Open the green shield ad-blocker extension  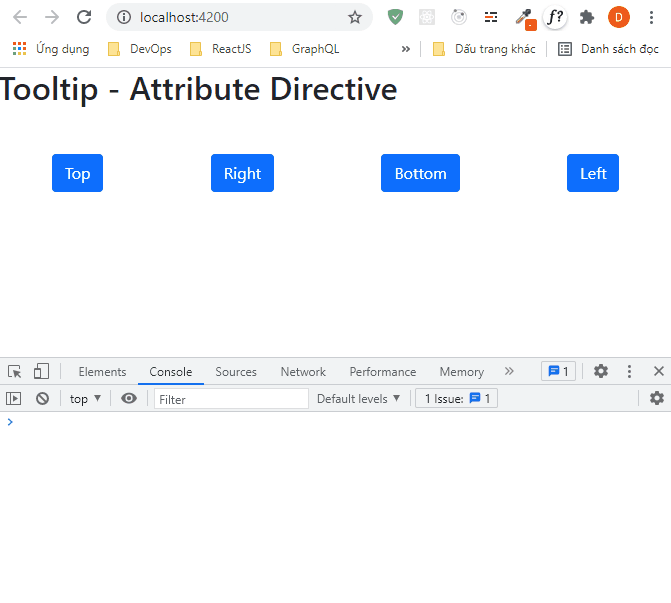coord(395,17)
